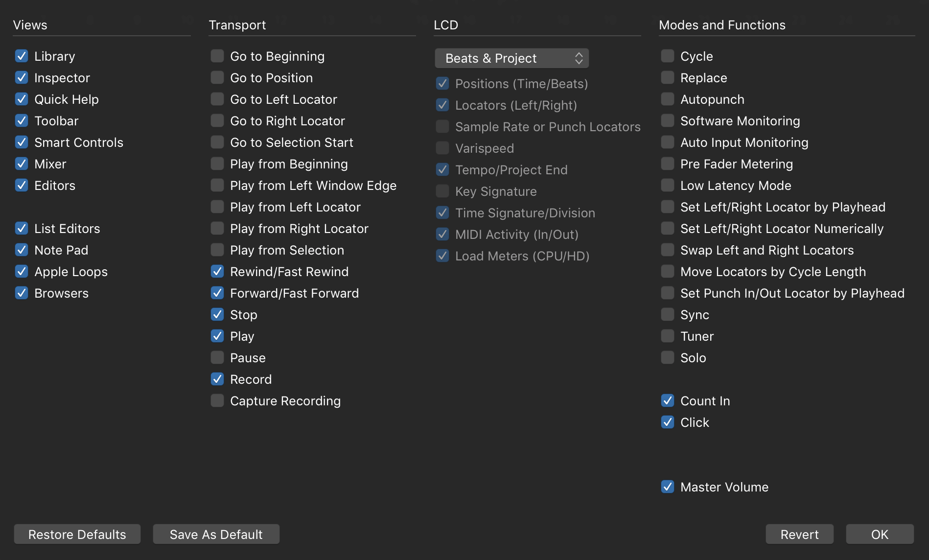
Task: Uncheck Positions (Time/Beats) in LCD
Action: (x=442, y=83)
